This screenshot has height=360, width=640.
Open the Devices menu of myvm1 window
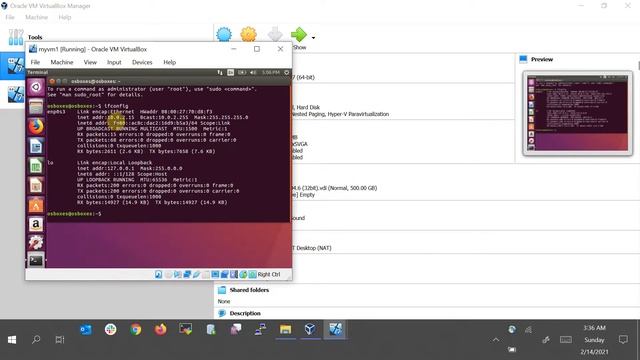142,62
